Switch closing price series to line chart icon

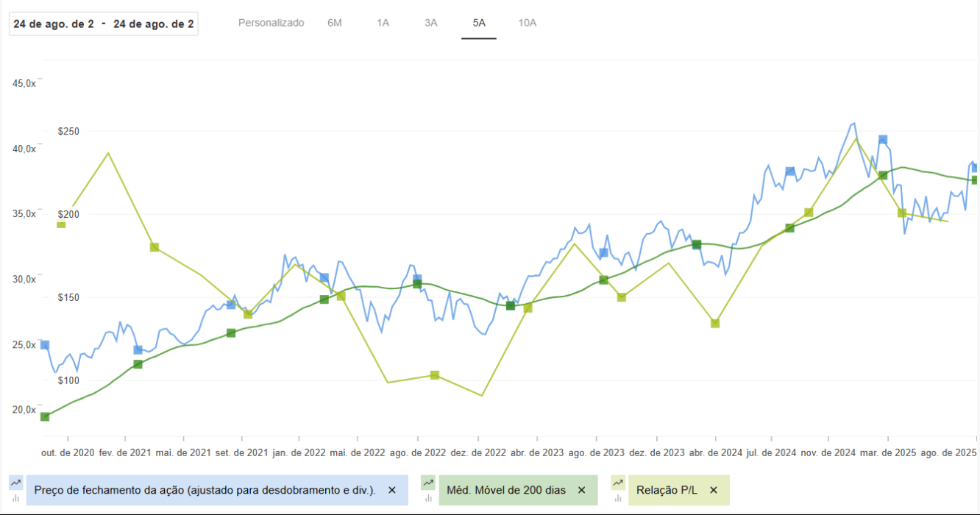(15, 483)
